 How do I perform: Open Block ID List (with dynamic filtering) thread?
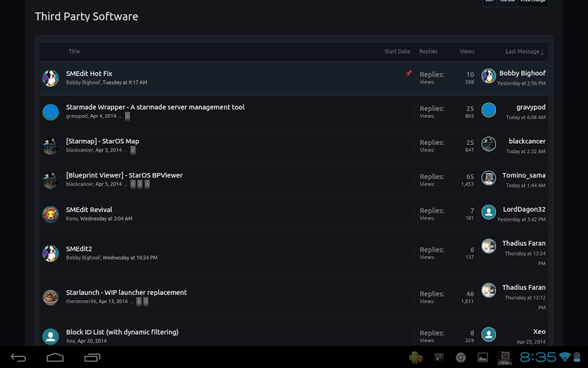pyautogui.click(x=122, y=332)
